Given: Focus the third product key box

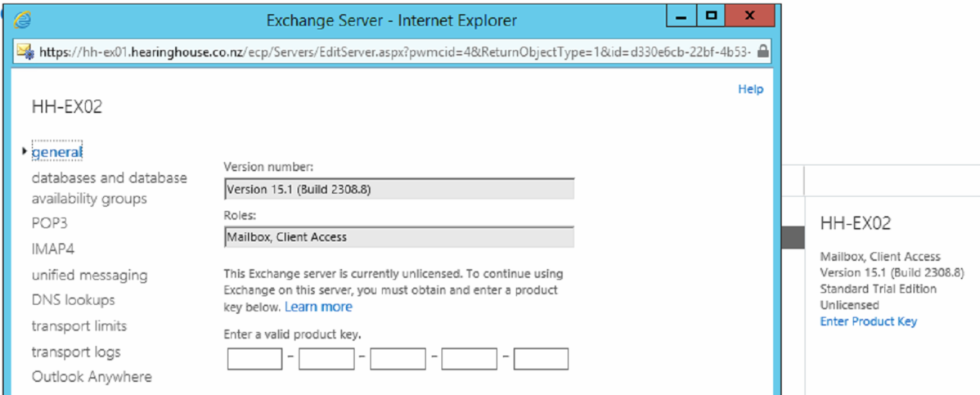Looking at the screenshot, I should pyautogui.click(x=398, y=359).
